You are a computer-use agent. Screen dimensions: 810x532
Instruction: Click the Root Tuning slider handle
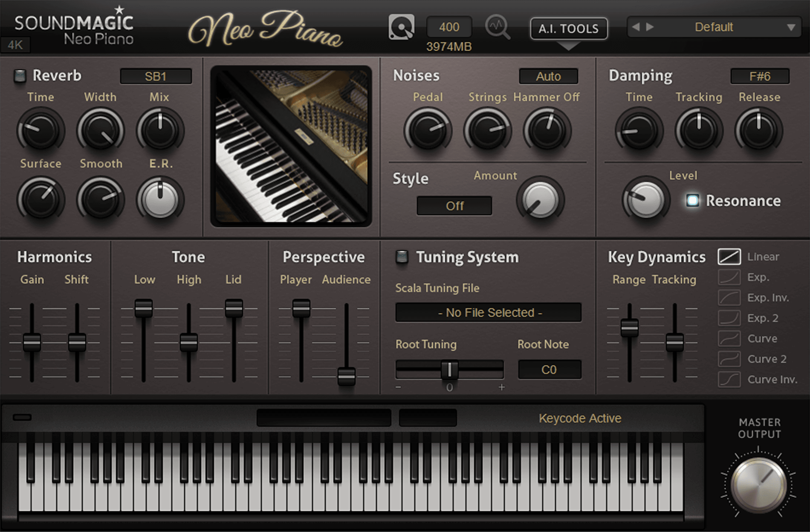(x=450, y=370)
